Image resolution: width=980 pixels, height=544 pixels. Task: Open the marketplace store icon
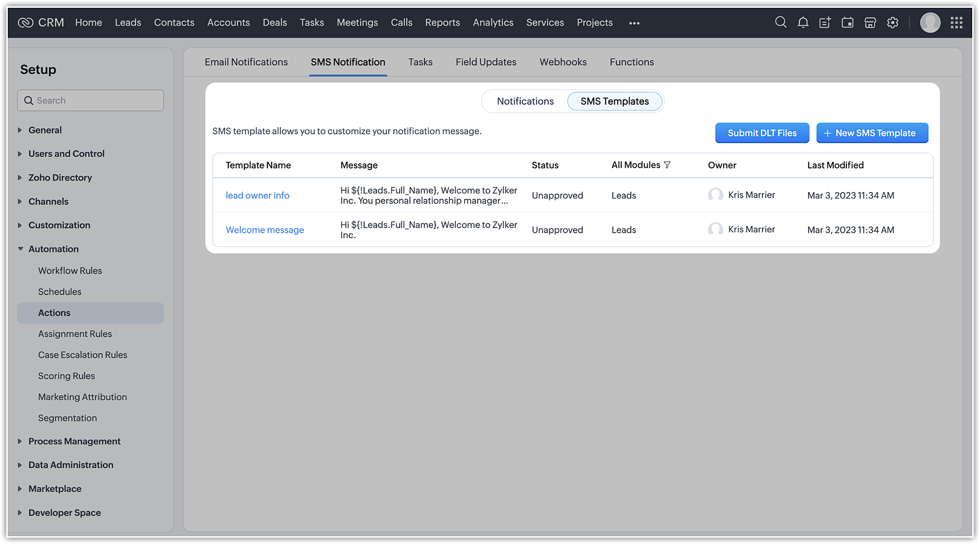pyautogui.click(x=870, y=23)
